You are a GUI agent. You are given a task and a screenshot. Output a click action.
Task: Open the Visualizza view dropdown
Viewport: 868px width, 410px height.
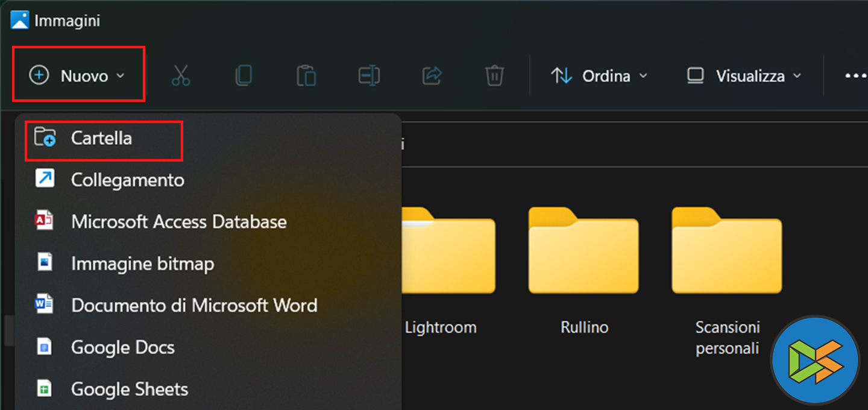pos(744,76)
